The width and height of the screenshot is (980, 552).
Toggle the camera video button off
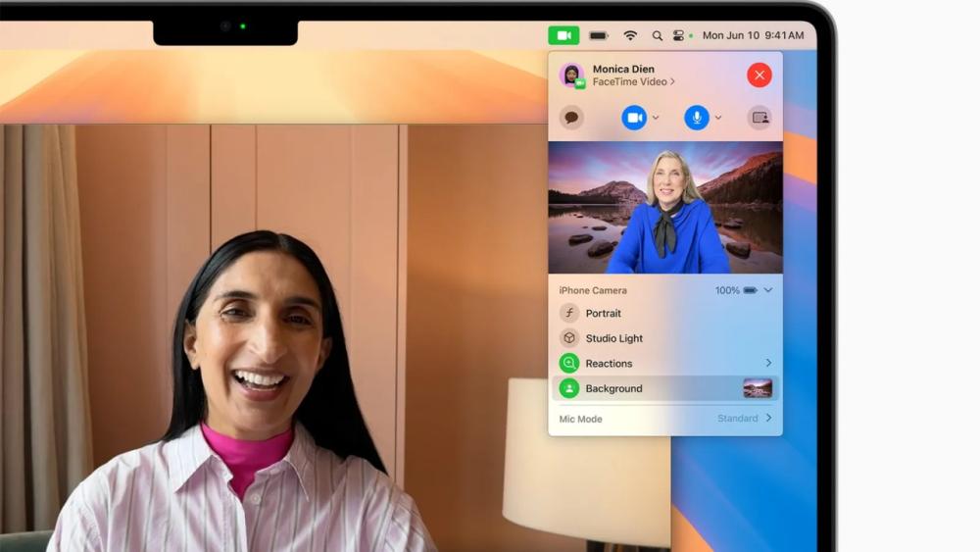pyautogui.click(x=634, y=118)
